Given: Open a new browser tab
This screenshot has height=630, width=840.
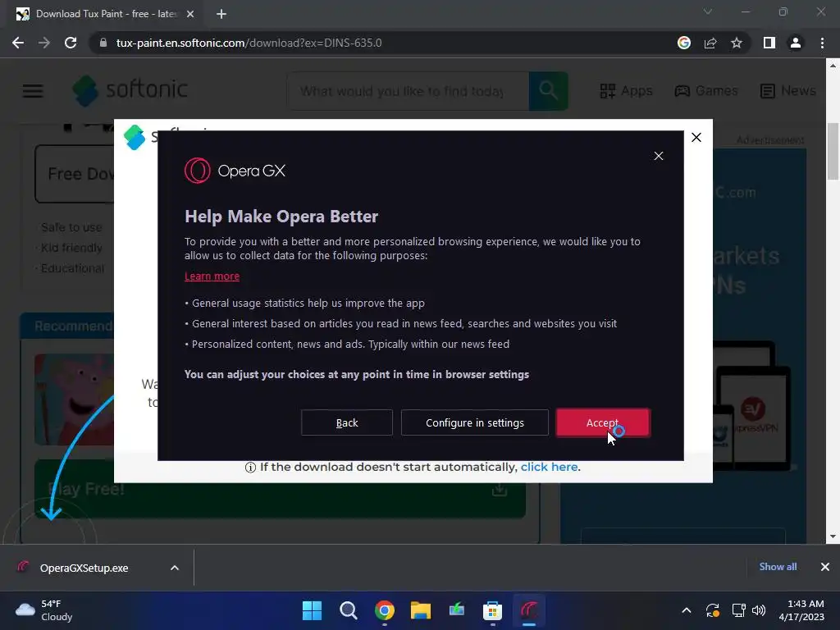Looking at the screenshot, I should [221, 14].
